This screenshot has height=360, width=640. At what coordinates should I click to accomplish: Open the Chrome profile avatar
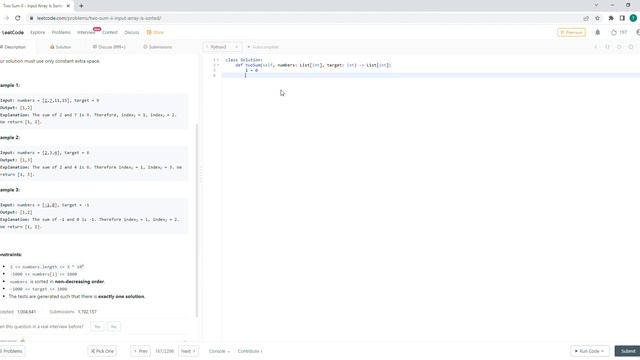633,18
